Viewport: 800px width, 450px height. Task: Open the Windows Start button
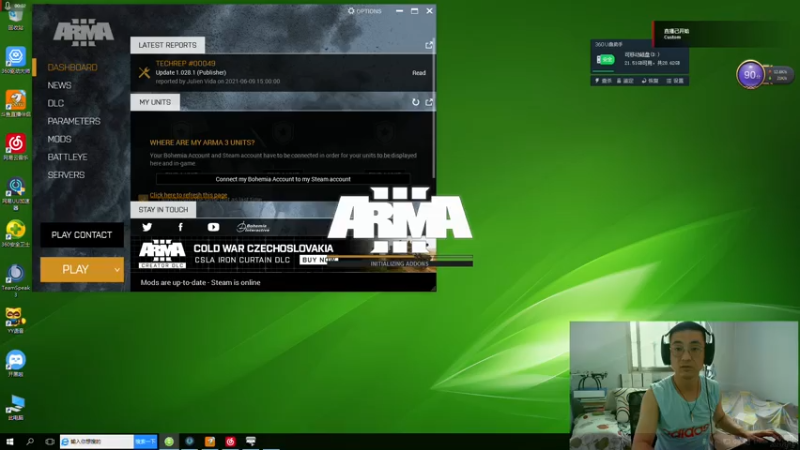pos(10,441)
